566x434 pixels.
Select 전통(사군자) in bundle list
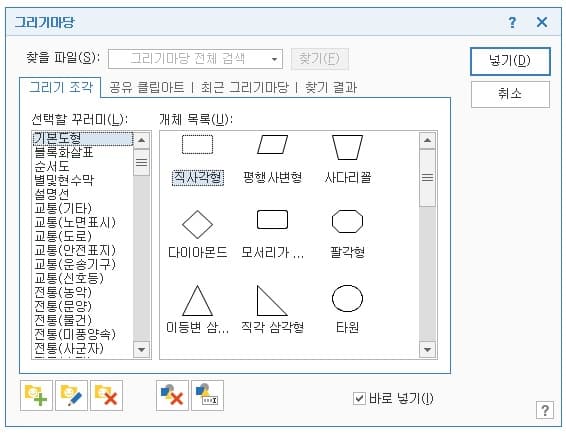tap(83, 348)
